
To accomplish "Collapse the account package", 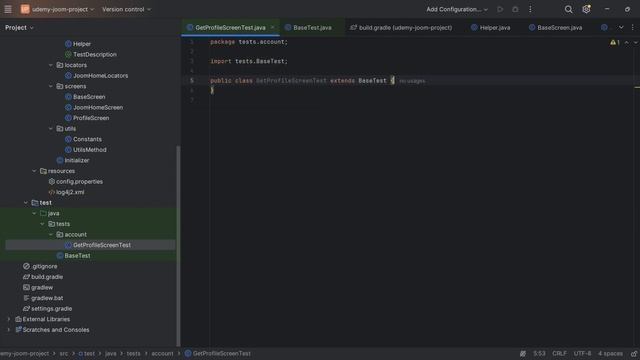I will point(51,235).
